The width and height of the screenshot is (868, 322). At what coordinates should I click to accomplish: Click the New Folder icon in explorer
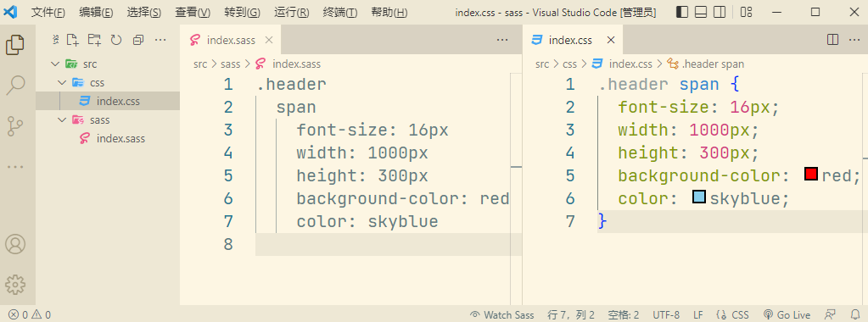pos(95,40)
